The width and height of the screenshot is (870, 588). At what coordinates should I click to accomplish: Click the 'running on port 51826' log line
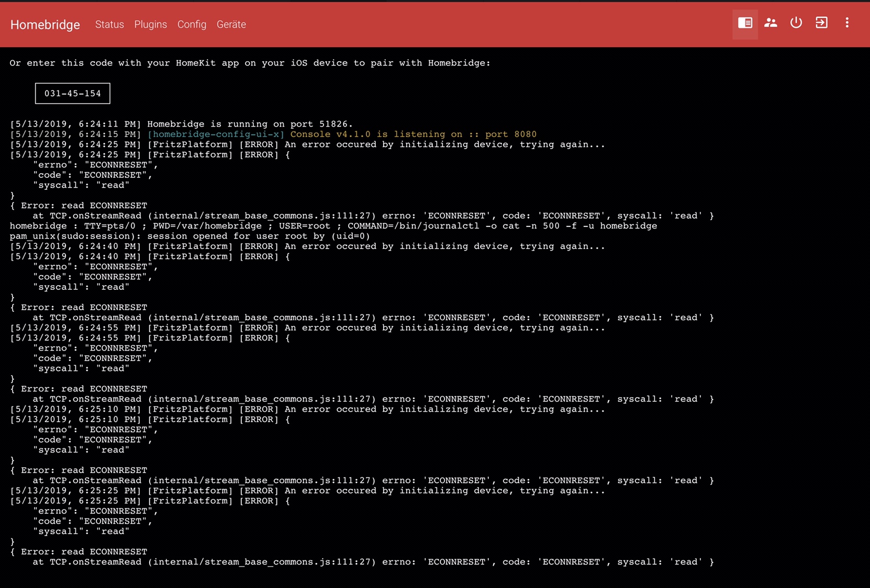click(250, 124)
